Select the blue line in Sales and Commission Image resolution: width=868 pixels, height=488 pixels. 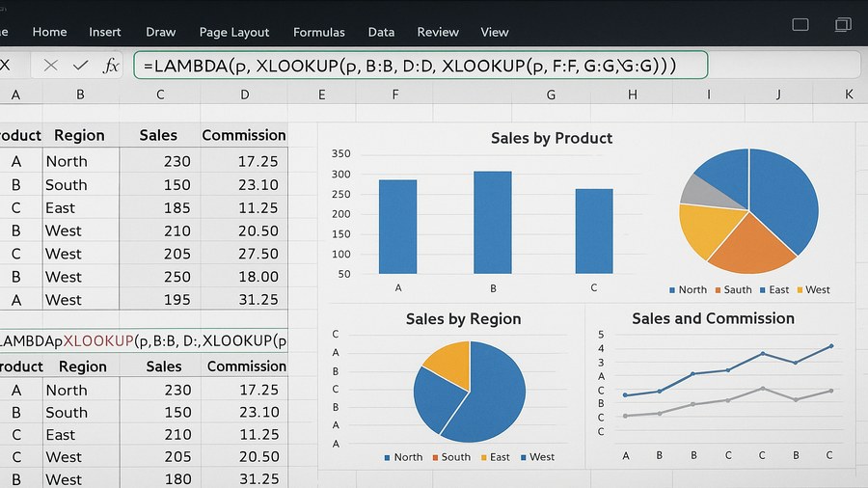click(x=728, y=369)
